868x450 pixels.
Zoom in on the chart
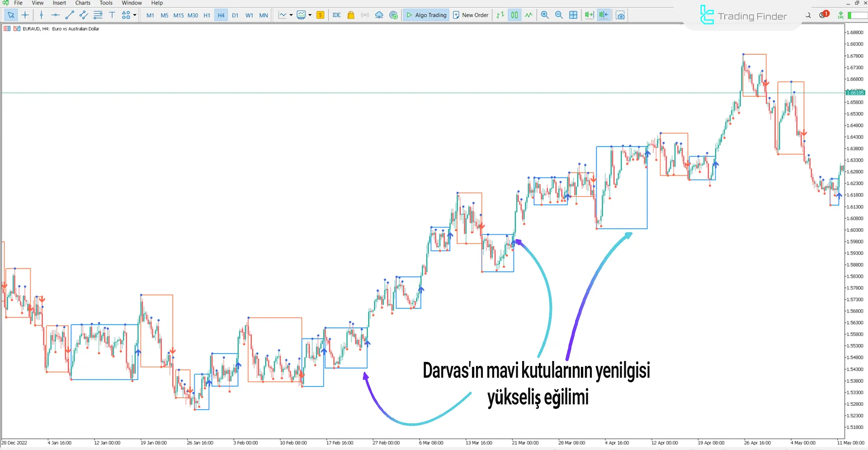coord(544,15)
